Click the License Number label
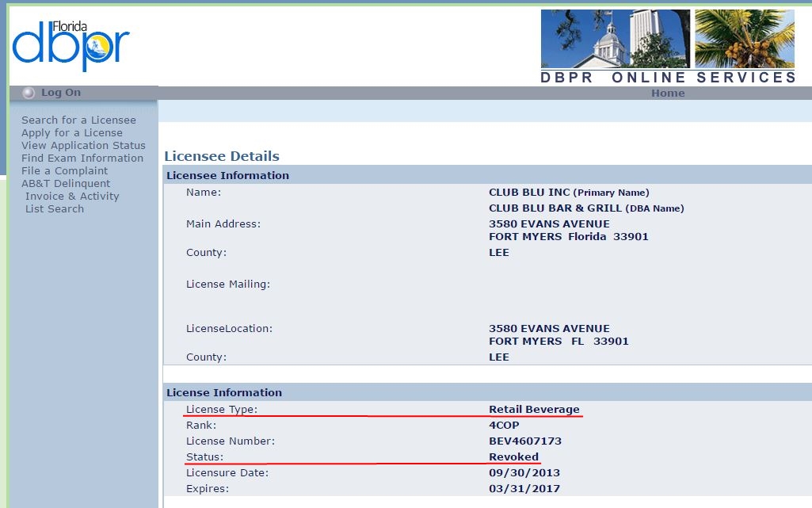 [231, 441]
